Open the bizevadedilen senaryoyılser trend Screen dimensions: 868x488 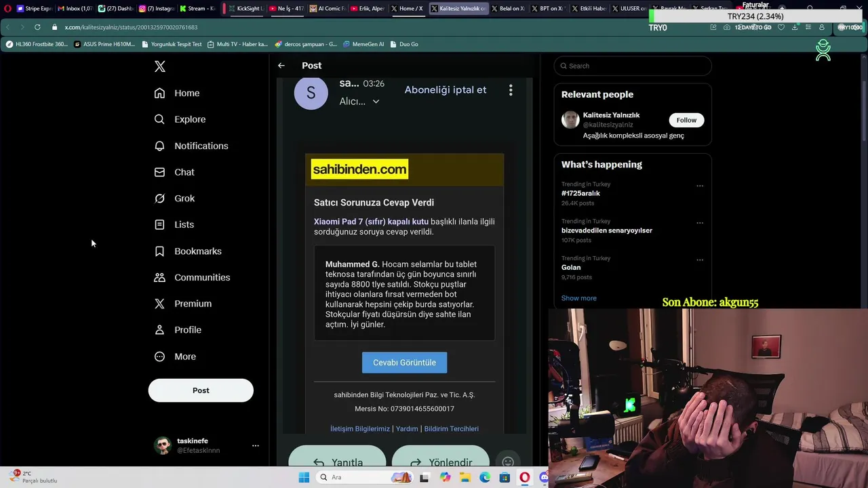pos(607,230)
